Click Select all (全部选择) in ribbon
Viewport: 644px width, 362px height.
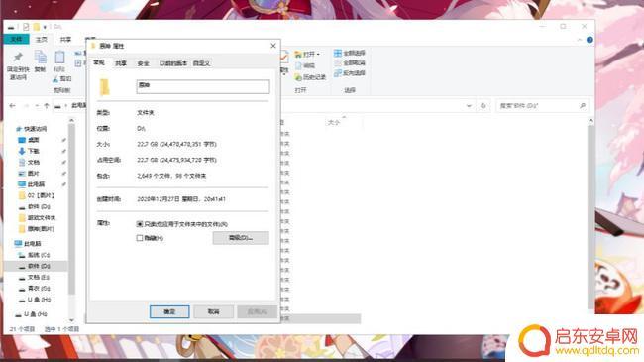pos(349,53)
